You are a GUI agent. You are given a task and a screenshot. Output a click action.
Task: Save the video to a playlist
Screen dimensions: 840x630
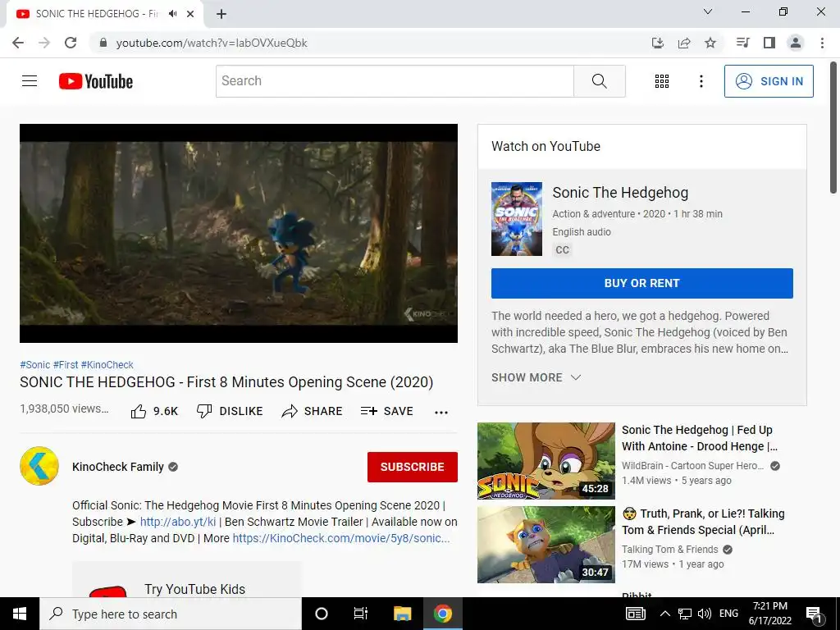387,412
